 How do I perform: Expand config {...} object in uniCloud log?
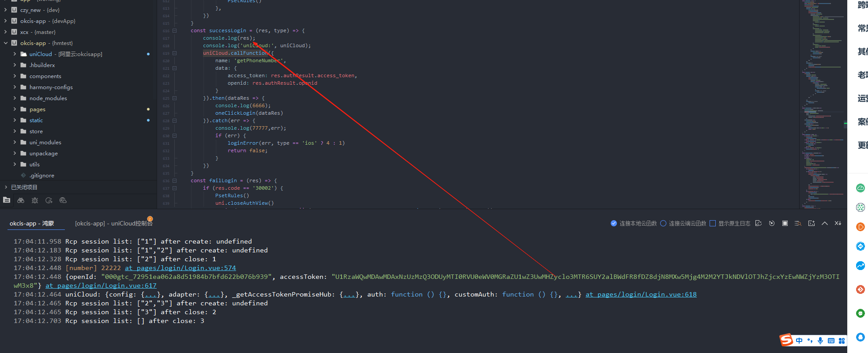tap(150, 294)
